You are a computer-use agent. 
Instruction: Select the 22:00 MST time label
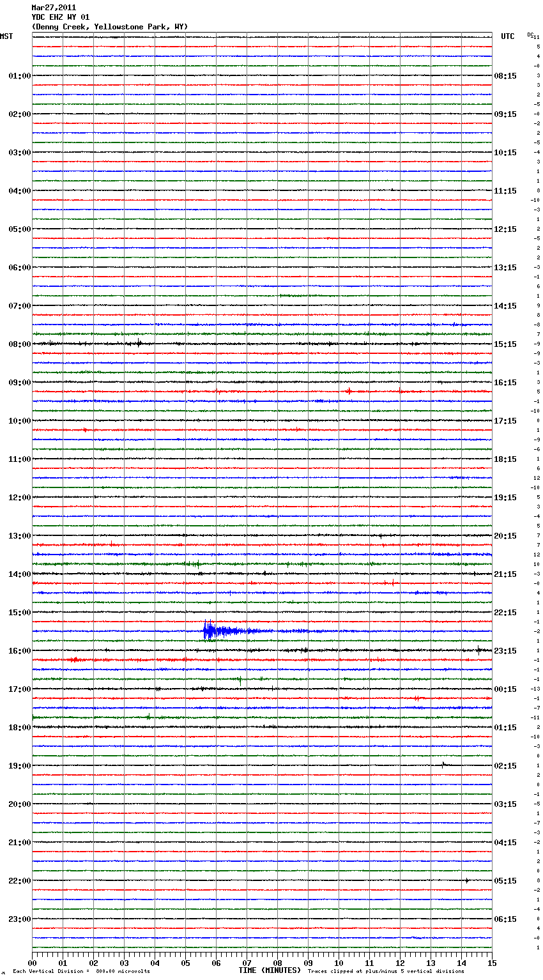[20, 881]
